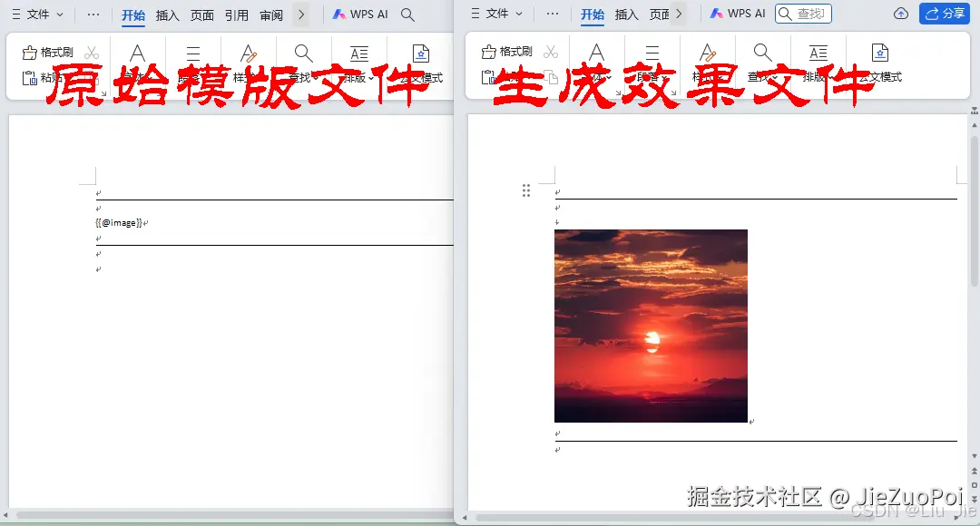
Task: Open the Styles tool icon
Action: tap(250, 53)
